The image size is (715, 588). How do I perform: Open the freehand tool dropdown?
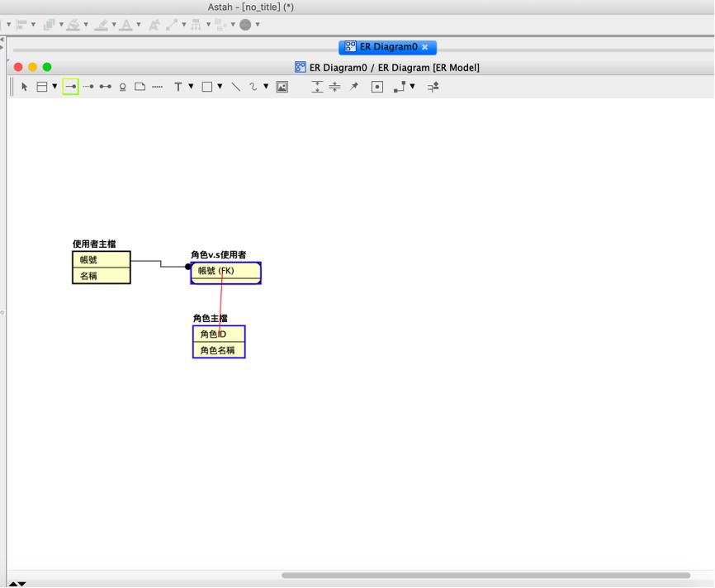pos(266,86)
